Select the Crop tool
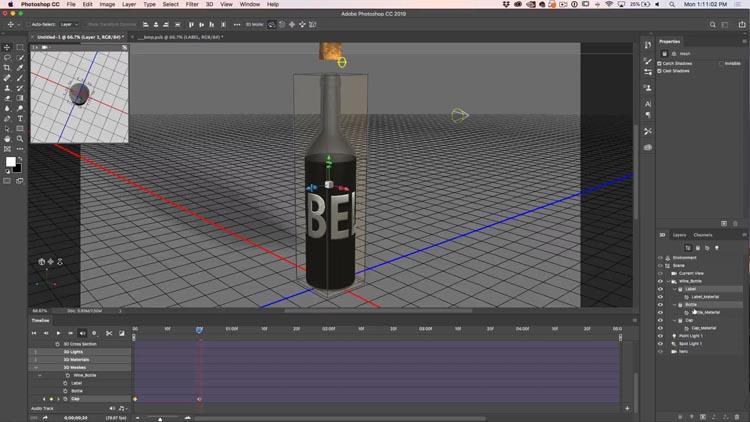The width and height of the screenshot is (750, 422). tap(7, 67)
